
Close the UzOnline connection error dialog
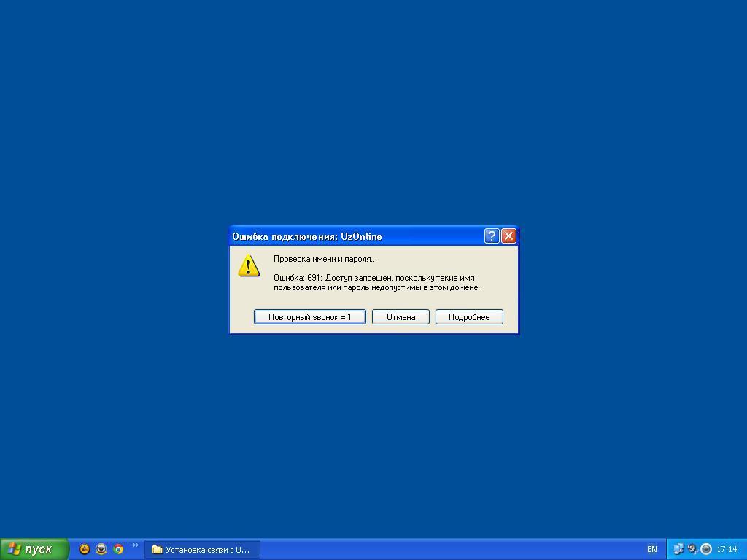[508, 236]
